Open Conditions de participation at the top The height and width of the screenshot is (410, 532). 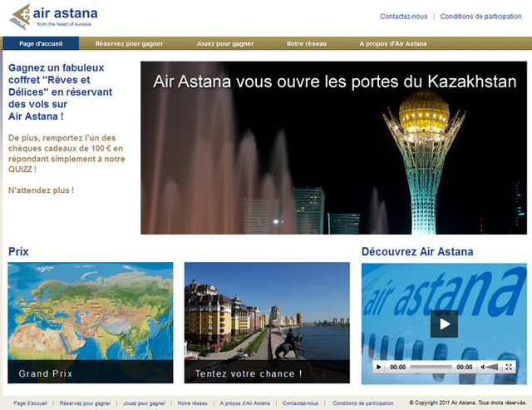480,17
